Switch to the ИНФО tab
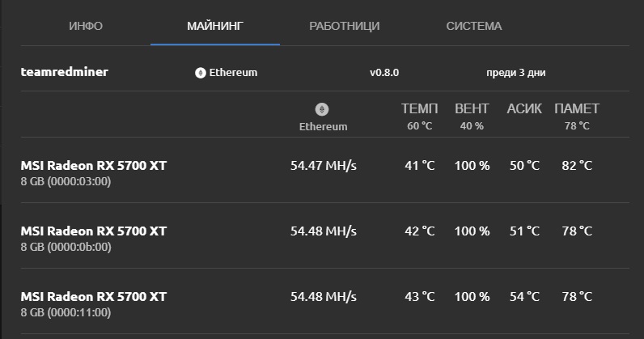Screen dimensions: 644x339 86,26
